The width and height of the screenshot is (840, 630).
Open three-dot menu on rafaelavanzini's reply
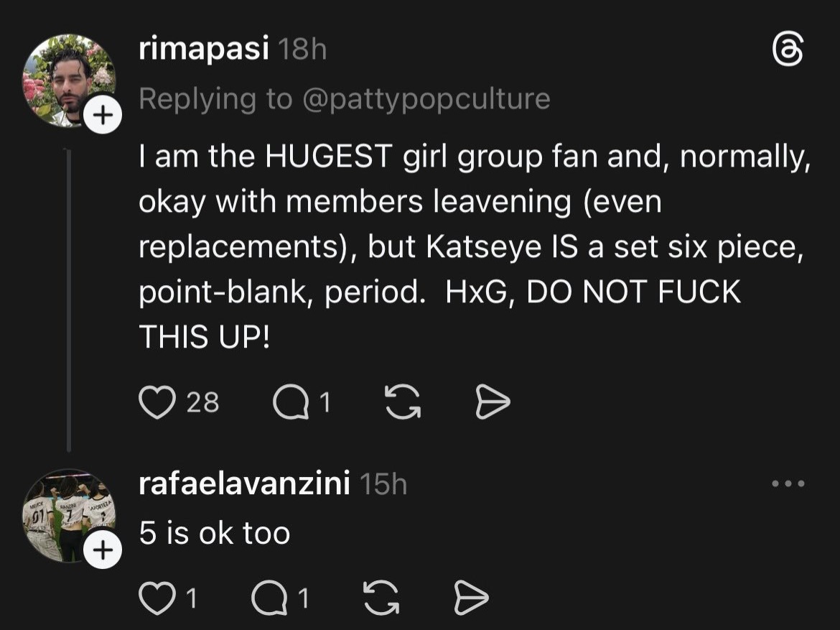tap(788, 483)
